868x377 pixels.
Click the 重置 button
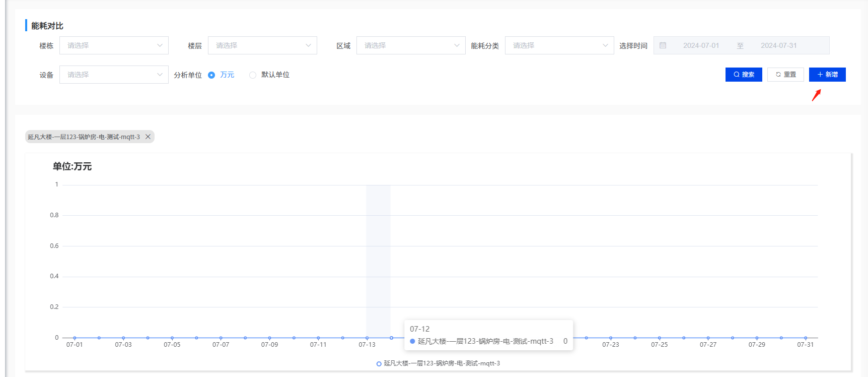click(x=785, y=75)
